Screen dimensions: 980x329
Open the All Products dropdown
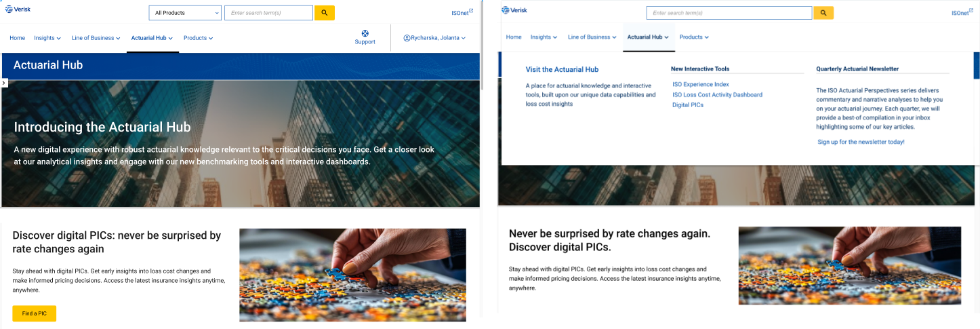point(185,13)
